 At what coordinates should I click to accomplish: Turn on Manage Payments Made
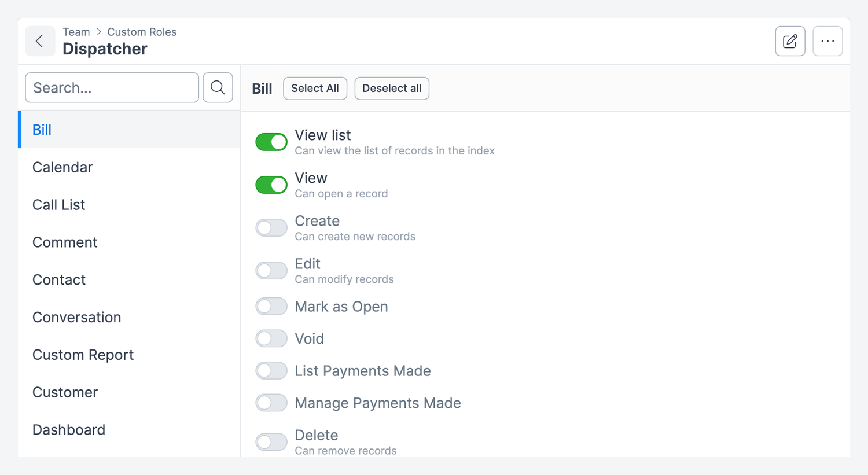pyautogui.click(x=271, y=403)
